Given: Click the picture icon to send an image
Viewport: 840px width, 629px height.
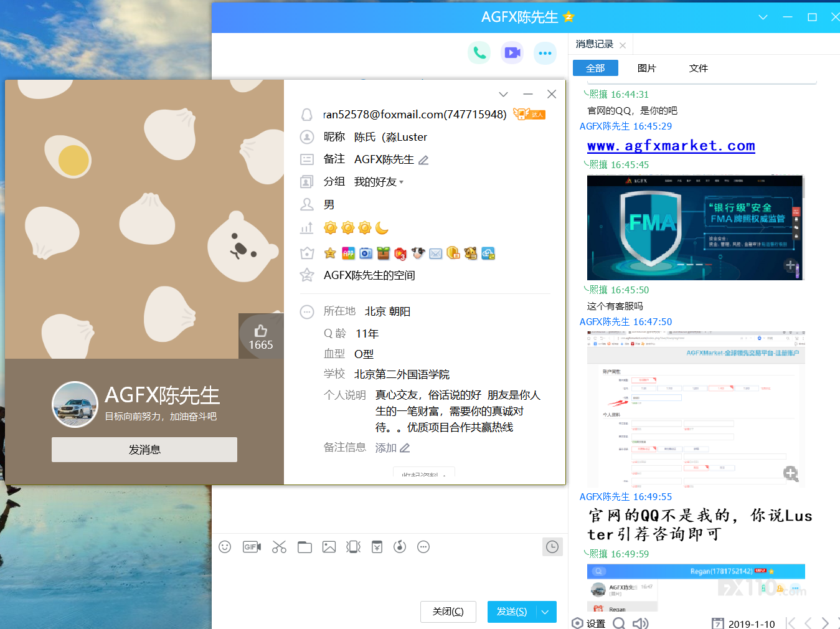Looking at the screenshot, I should [329, 547].
